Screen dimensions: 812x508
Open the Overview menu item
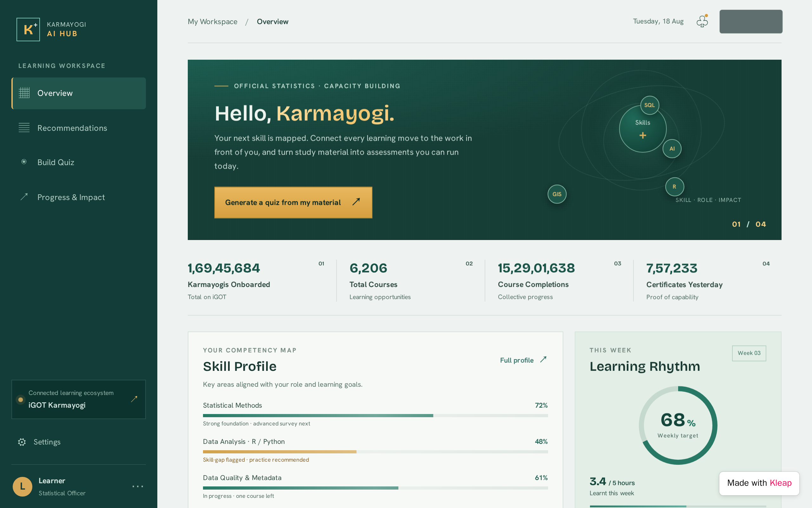pyautogui.click(x=79, y=93)
